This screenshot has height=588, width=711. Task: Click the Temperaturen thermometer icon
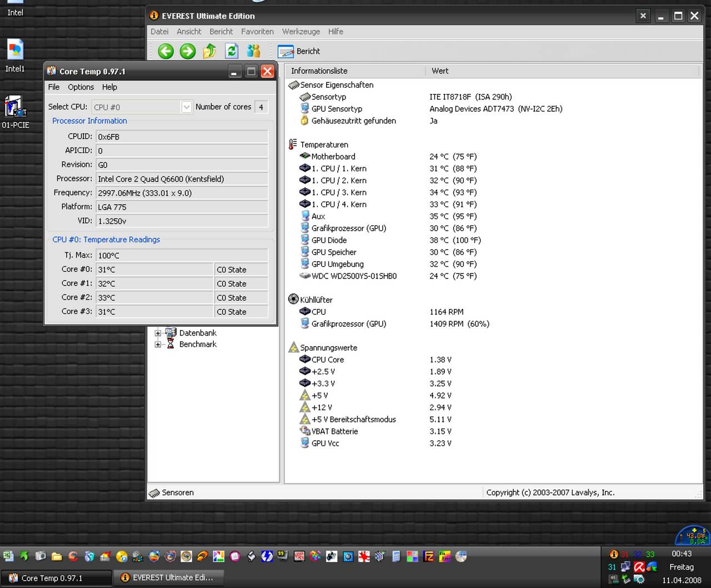[x=293, y=144]
